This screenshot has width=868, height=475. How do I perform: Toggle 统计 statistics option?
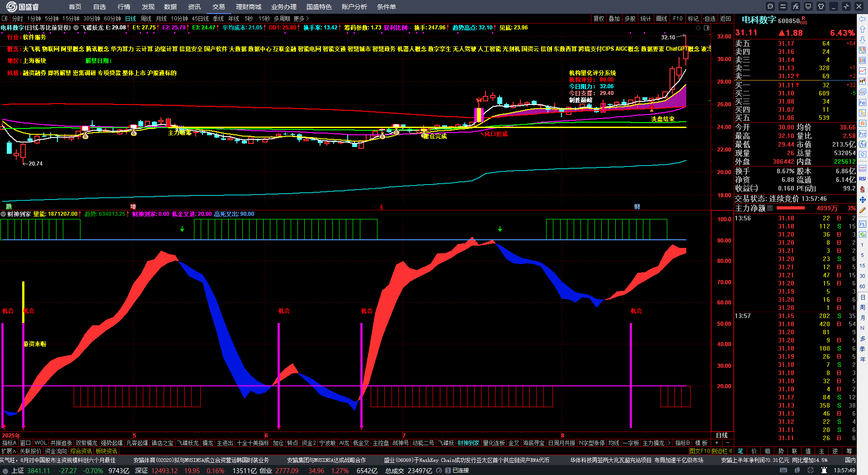click(646, 19)
